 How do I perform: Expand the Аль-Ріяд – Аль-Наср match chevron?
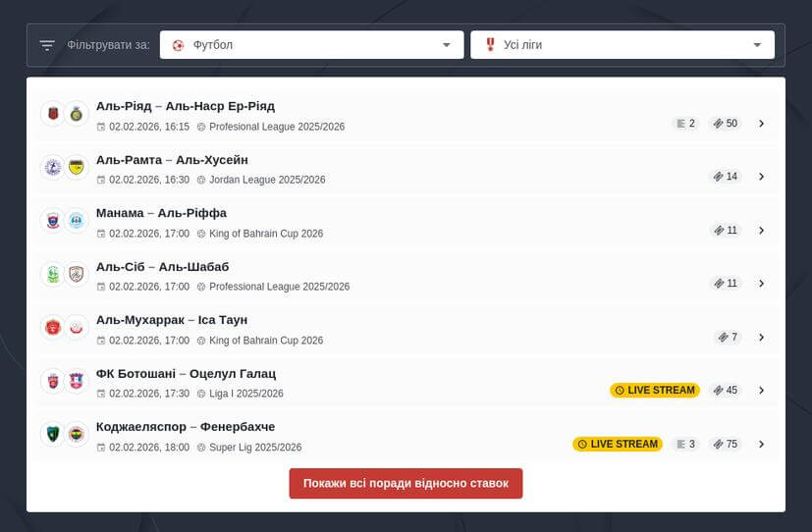tap(761, 124)
